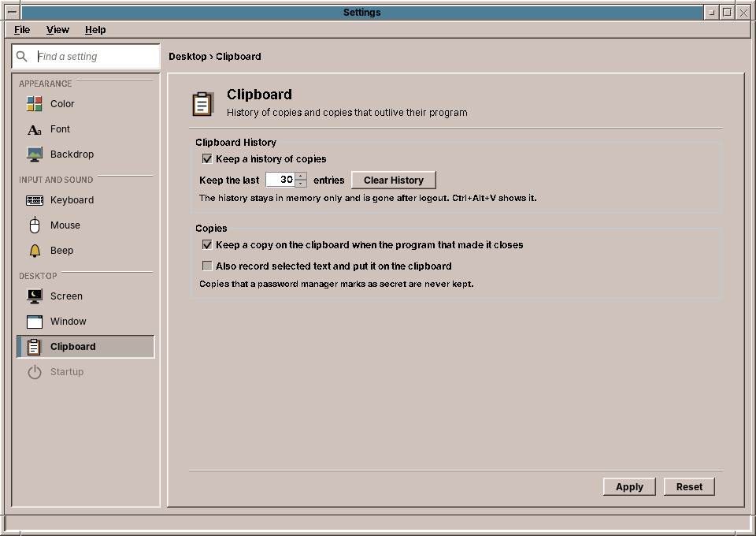Reset the clipboard settings

click(x=689, y=487)
